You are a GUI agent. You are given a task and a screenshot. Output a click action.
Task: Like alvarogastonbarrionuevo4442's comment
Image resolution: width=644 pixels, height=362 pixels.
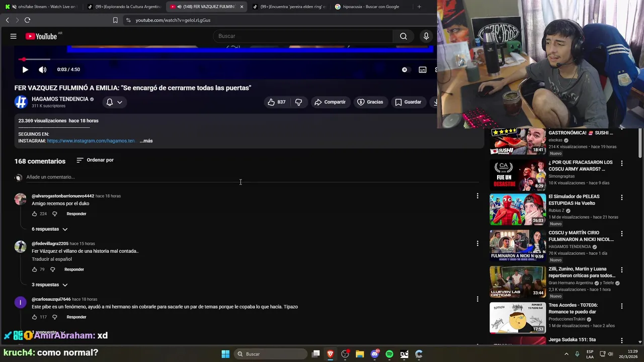tap(34, 214)
